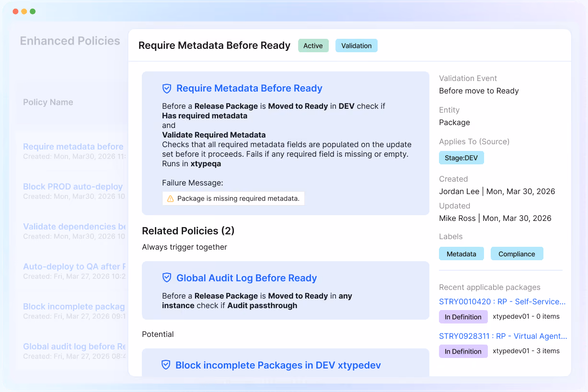Viewport: 588px width, 392px height.
Task: Select the Stage:DEV tag
Action: pos(461,158)
